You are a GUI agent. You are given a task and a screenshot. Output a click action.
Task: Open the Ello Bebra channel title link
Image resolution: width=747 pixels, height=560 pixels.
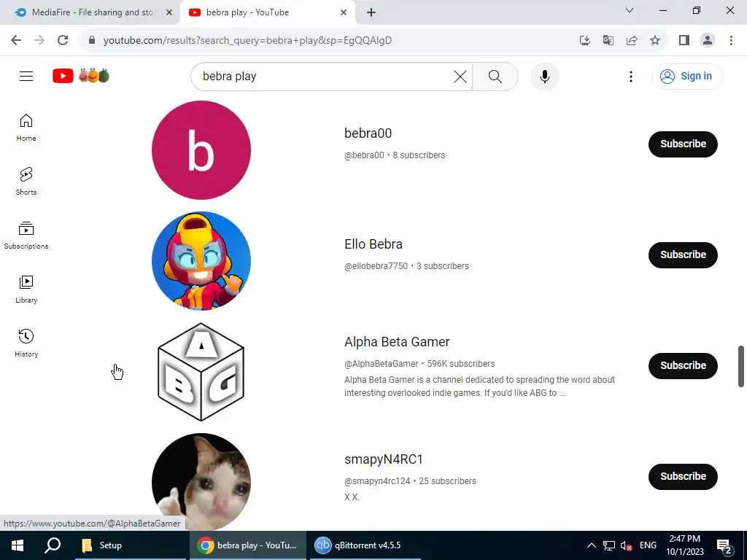(373, 244)
